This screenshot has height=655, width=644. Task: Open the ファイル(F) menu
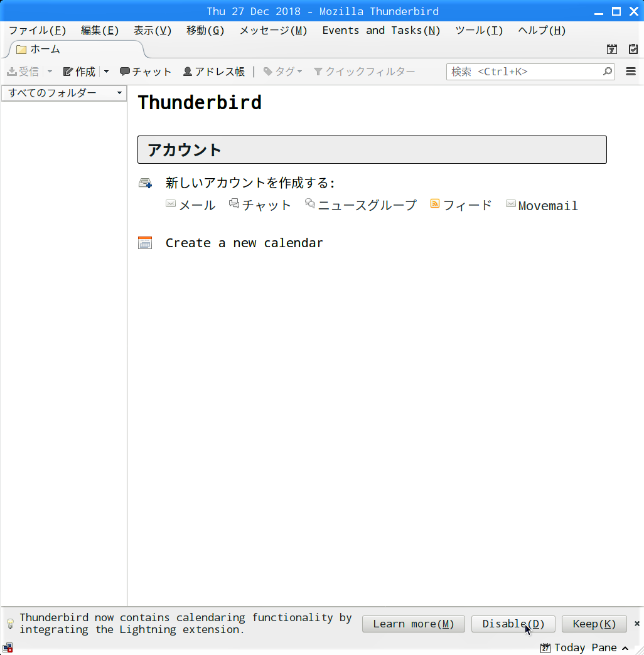(37, 31)
